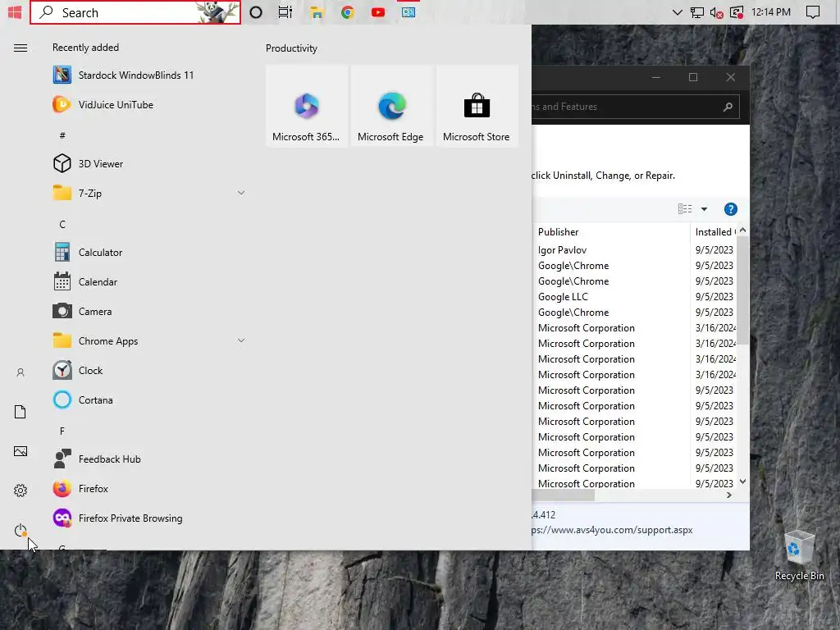Click the Windows Start logo button

pos(15,11)
